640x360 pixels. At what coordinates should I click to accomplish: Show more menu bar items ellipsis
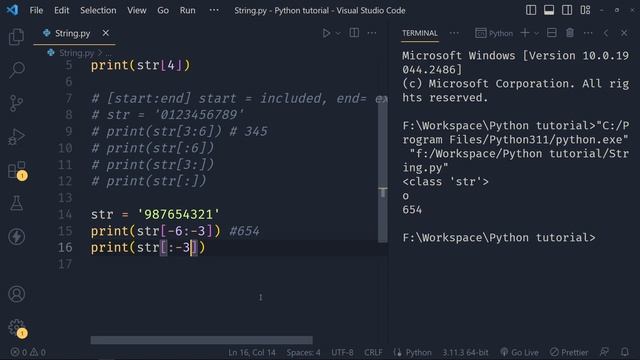pos(214,10)
